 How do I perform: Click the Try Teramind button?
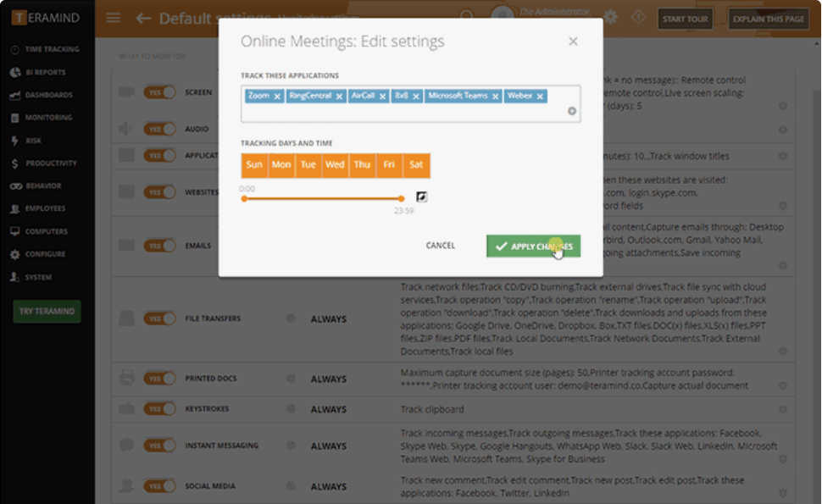pos(47,311)
